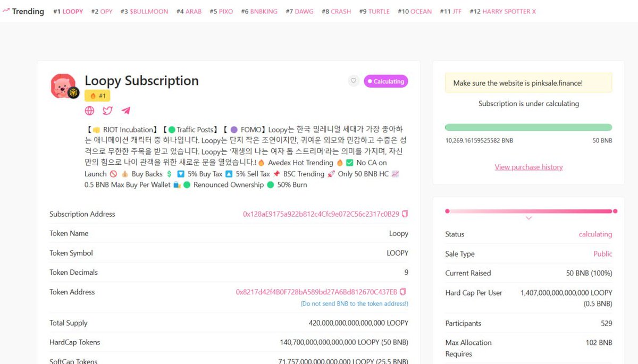The image size is (638, 364).
Task: Open trending token #11 JTF
Action: click(x=450, y=11)
